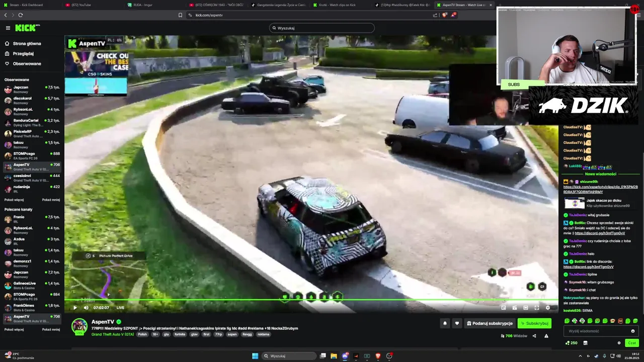
Task: Open czesiolnvi channel in sidebar
Action: pyautogui.click(x=32, y=178)
